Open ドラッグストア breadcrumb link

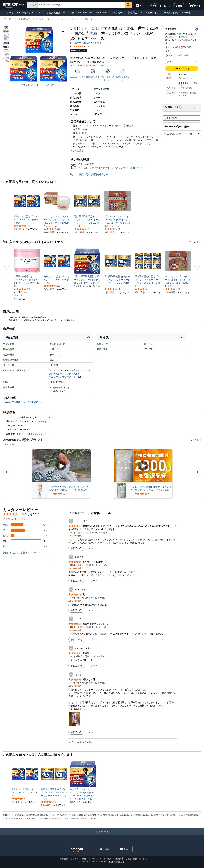[x=9, y=19]
